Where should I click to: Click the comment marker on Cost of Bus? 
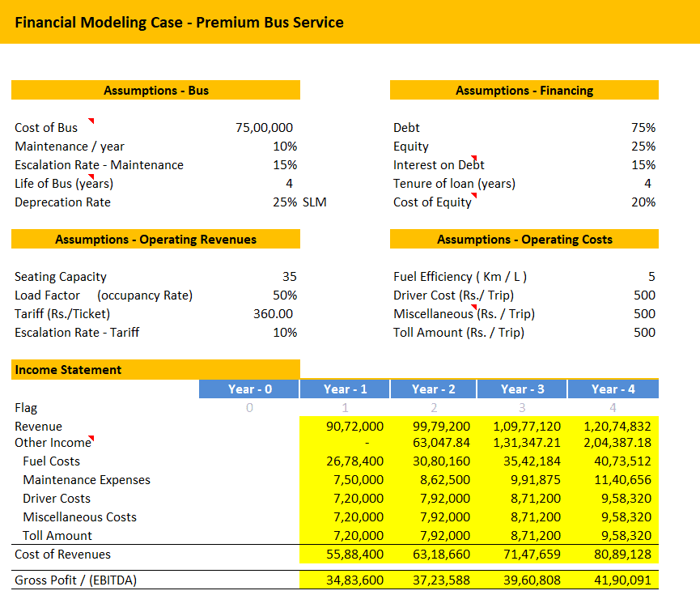click(91, 121)
